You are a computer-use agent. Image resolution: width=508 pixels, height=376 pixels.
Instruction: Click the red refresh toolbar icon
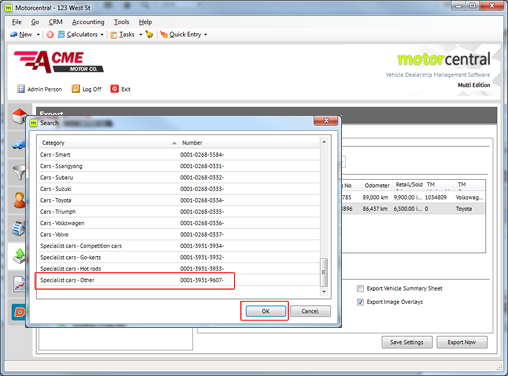point(50,34)
